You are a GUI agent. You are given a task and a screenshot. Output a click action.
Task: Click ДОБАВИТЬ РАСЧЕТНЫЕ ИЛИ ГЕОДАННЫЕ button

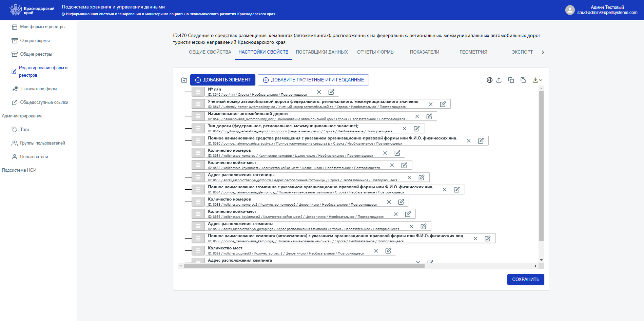coord(313,80)
